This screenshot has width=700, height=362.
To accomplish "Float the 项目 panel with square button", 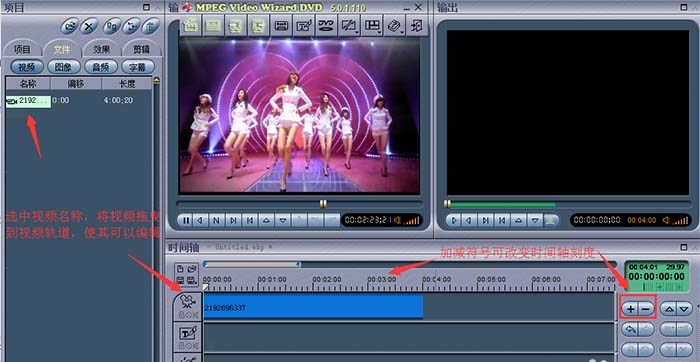I will [146, 7].
